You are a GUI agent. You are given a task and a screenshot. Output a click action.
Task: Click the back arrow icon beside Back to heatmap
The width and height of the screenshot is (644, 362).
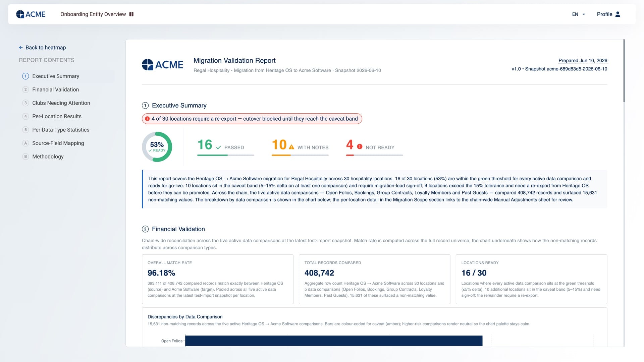pos(21,48)
